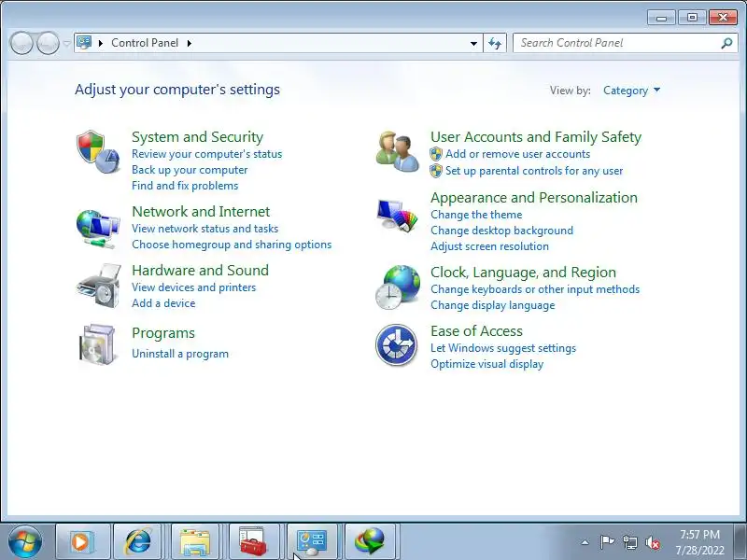The height and width of the screenshot is (560, 747).
Task: Click Choose homegroup and sharing options
Action: tap(232, 245)
